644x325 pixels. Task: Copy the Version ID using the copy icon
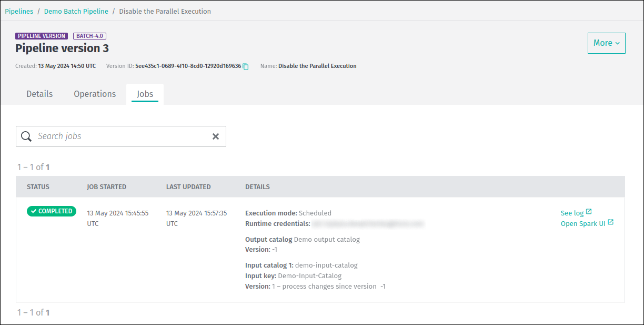pyautogui.click(x=245, y=66)
